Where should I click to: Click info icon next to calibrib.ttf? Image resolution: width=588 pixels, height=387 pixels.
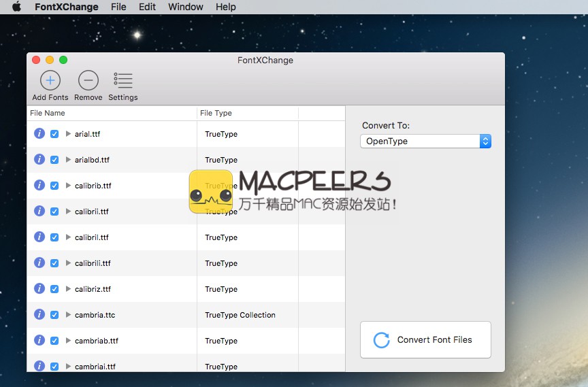click(x=39, y=186)
